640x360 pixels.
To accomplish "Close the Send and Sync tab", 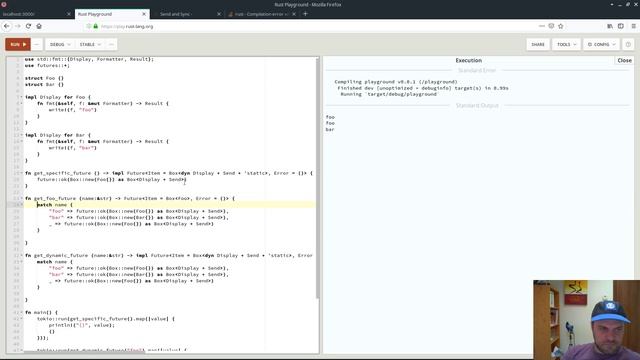I will click(x=219, y=14).
